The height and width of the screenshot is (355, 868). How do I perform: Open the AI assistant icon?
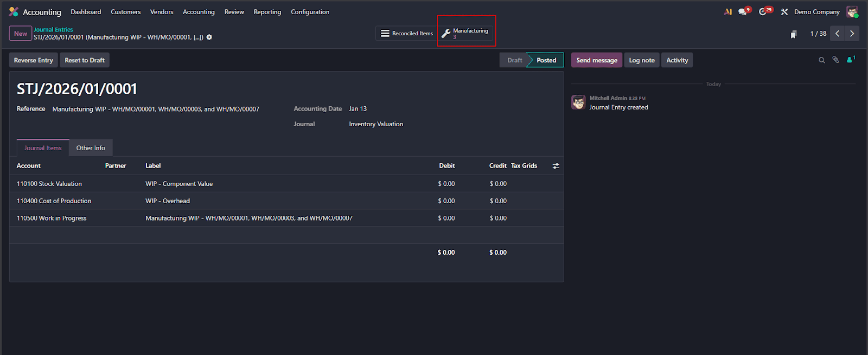tap(728, 11)
